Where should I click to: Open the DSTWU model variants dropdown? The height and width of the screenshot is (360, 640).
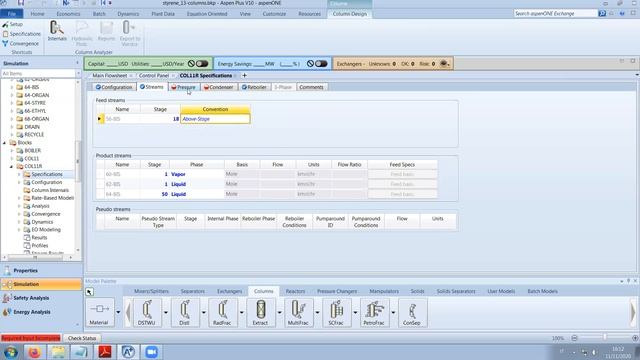coord(166,313)
